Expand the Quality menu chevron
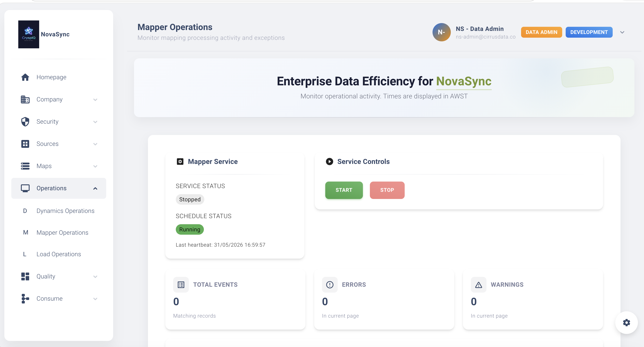644x347 pixels. tap(95, 276)
